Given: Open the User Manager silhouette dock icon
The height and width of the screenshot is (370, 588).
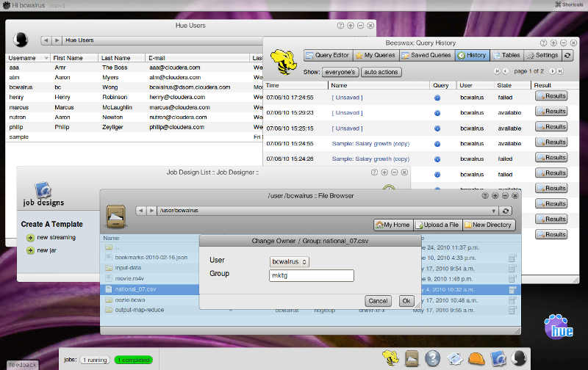Looking at the screenshot, I should (519, 358).
